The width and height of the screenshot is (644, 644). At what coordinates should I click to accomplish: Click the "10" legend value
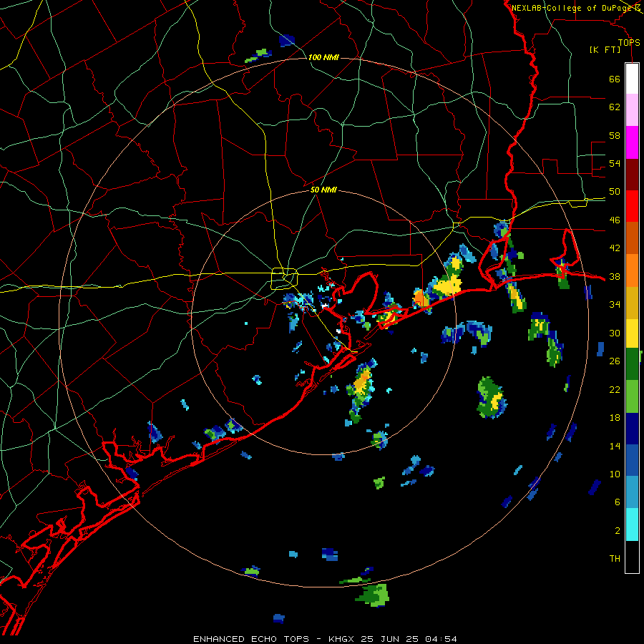click(x=615, y=474)
